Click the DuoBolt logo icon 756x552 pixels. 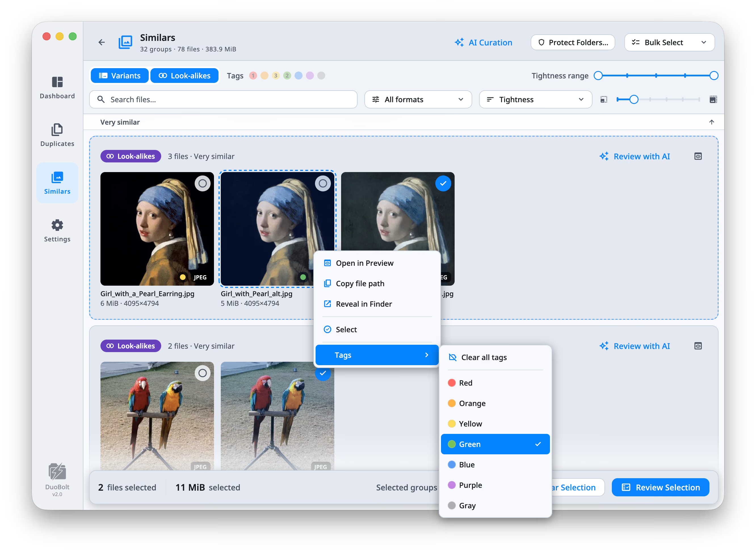(57, 472)
